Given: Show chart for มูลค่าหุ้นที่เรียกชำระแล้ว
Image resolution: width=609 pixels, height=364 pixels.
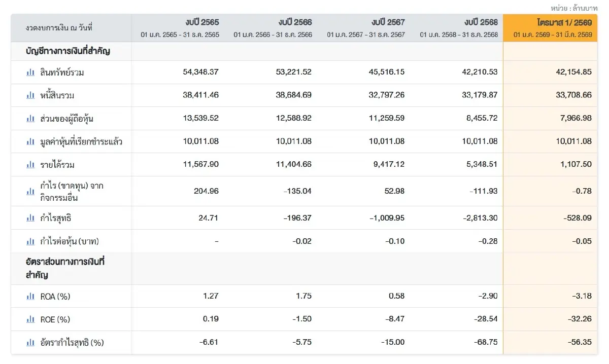Looking at the screenshot, I should [x=30, y=141].
